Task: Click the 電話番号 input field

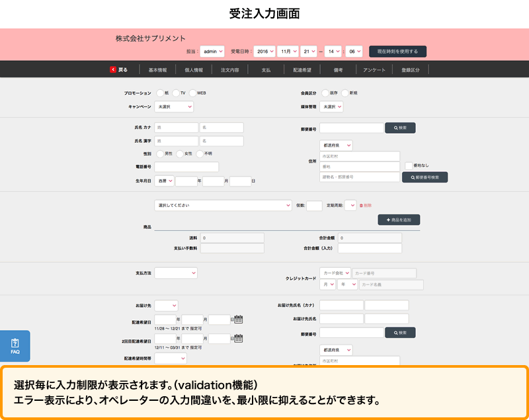Action: (186, 167)
